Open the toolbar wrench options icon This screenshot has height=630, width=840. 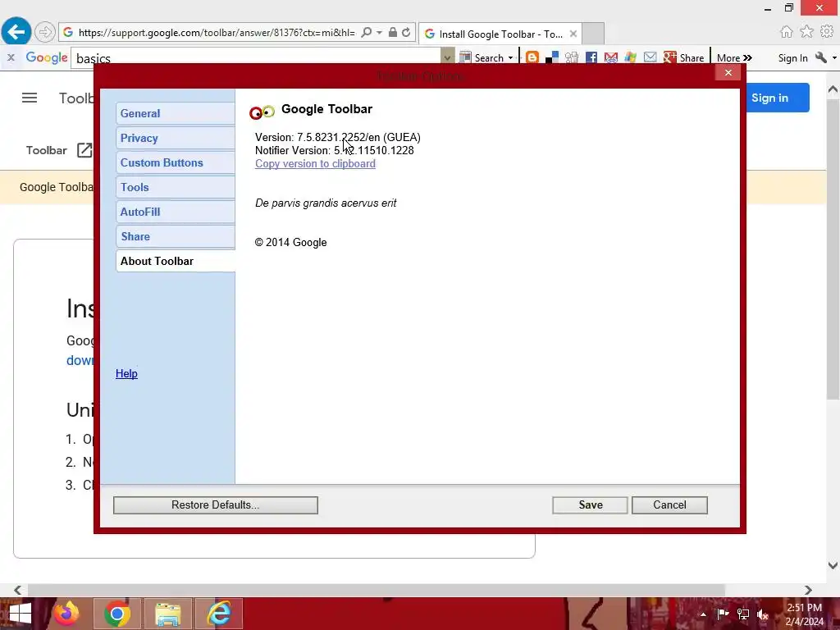click(820, 58)
